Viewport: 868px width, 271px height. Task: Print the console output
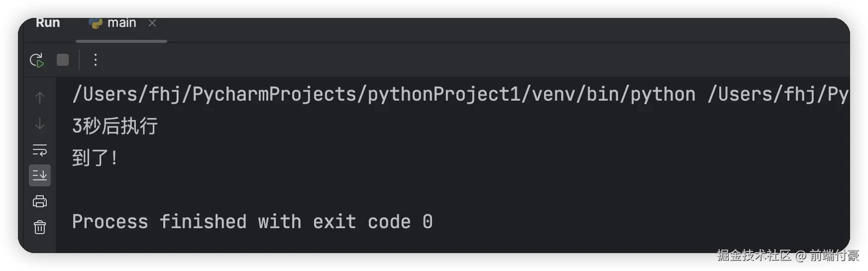pyautogui.click(x=40, y=201)
